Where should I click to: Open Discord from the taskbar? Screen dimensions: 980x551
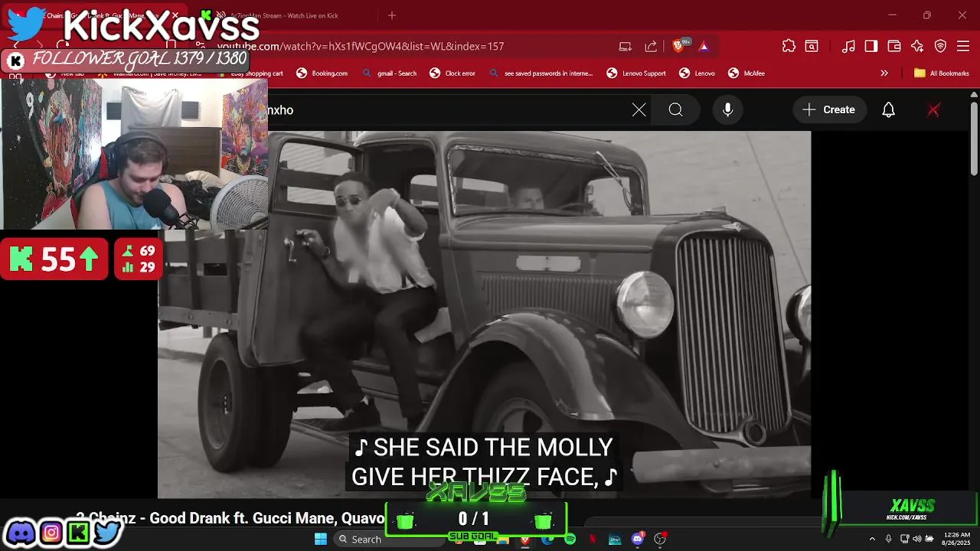637,540
